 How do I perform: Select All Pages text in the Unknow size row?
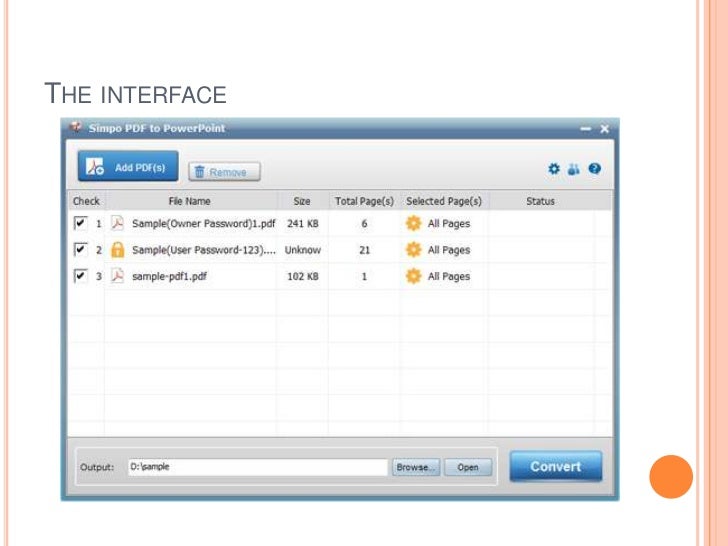coord(448,250)
